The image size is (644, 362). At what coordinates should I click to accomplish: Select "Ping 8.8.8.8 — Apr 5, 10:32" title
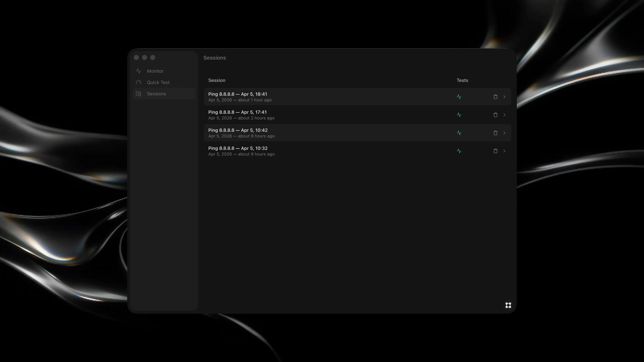pos(238,148)
